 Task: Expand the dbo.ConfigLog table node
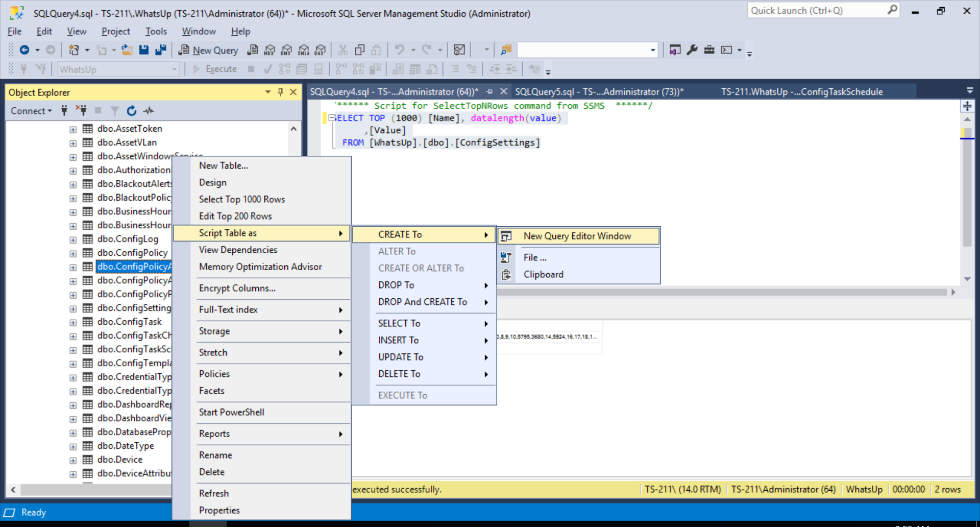pyautogui.click(x=73, y=239)
